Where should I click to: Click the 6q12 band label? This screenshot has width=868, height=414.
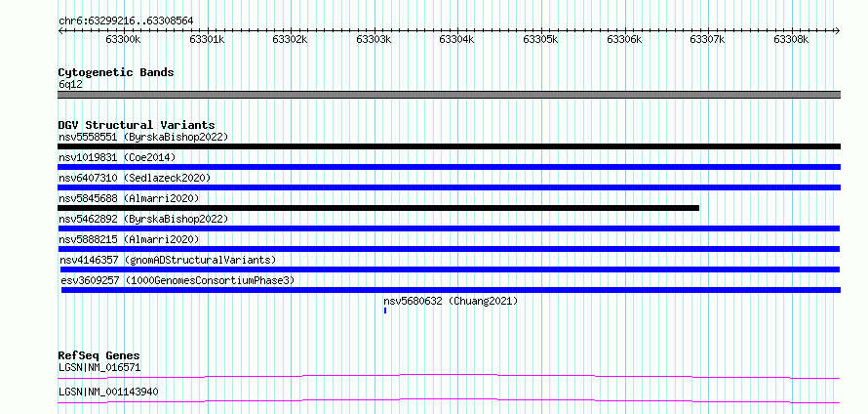[x=70, y=85]
